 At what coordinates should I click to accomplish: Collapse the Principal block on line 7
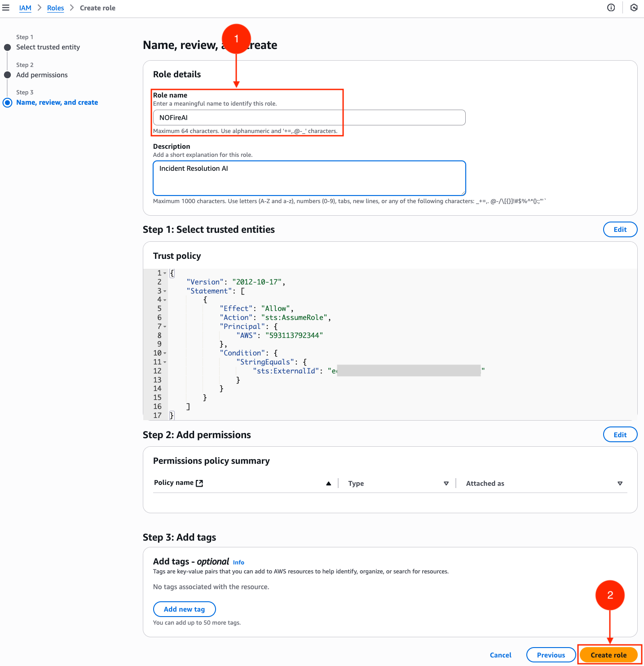pos(164,326)
